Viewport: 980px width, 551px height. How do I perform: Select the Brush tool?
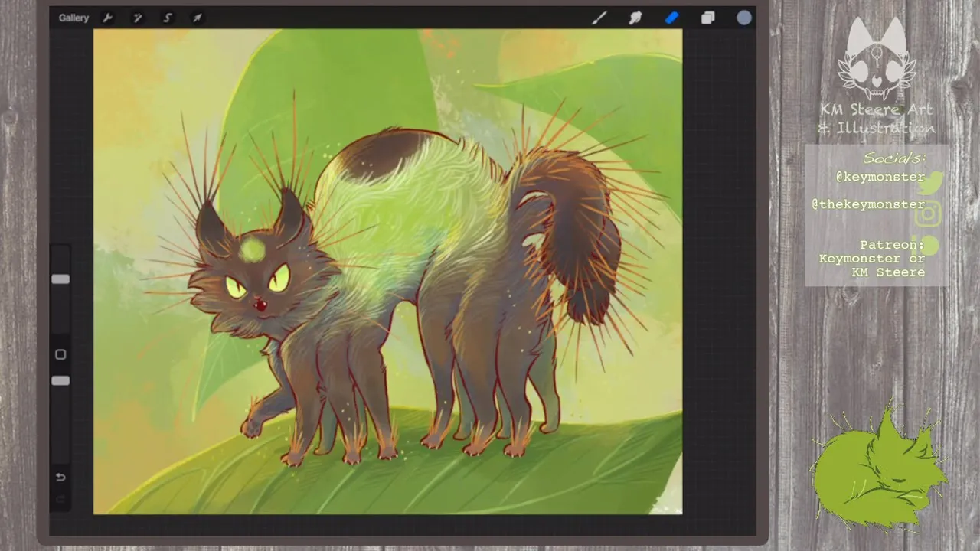(x=599, y=18)
